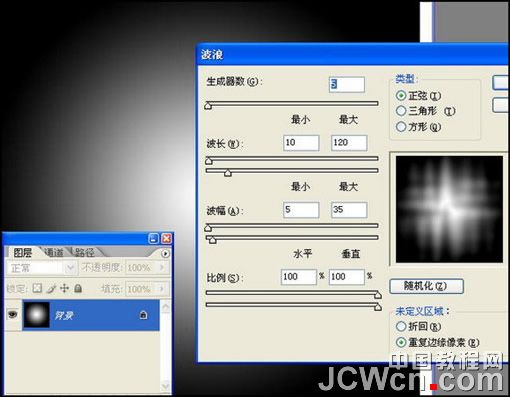Image resolution: width=510 pixels, height=397 pixels.
Task: Click lock image pixels brush icon
Action: [x=51, y=288]
